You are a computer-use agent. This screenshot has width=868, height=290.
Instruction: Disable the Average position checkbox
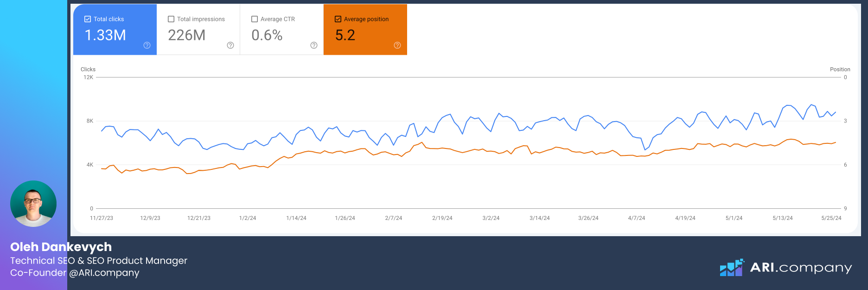[338, 19]
